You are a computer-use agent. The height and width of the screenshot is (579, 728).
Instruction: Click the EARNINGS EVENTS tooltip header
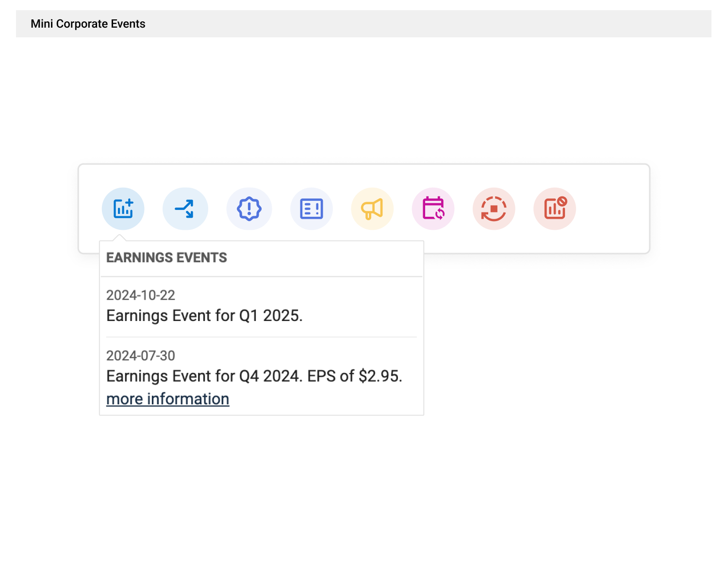click(x=166, y=257)
